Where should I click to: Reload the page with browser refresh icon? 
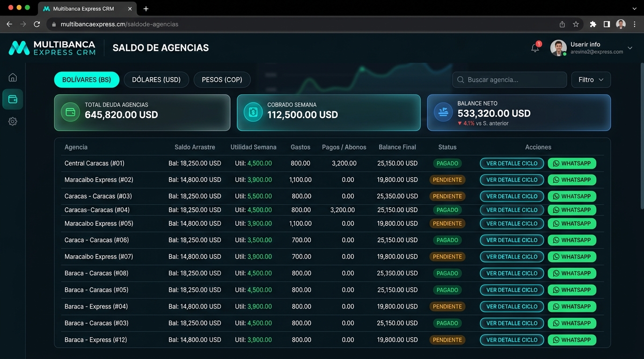[x=37, y=24]
